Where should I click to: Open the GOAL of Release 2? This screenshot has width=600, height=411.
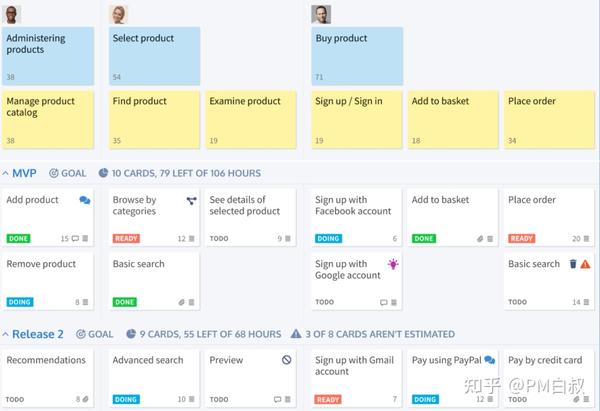point(95,334)
